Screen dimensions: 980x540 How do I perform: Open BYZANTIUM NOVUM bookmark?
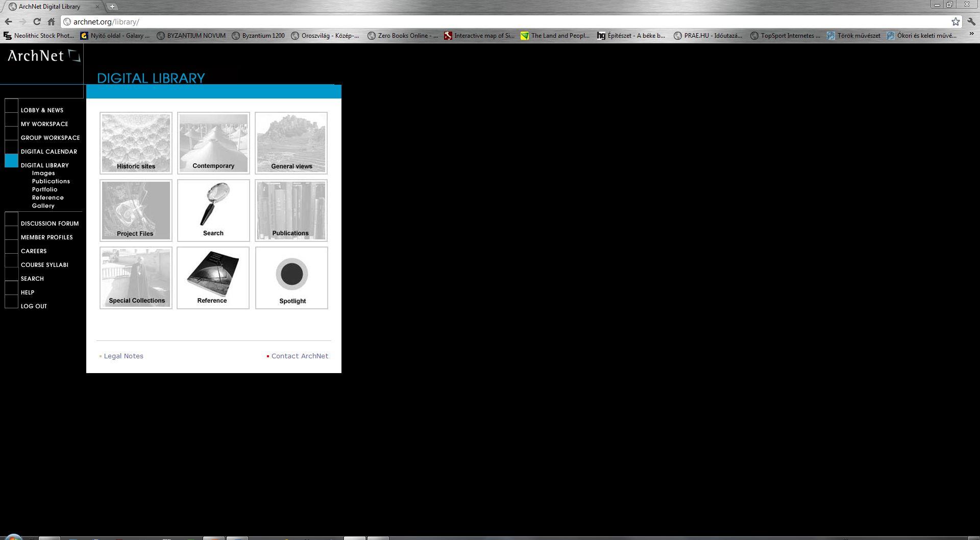[191, 36]
